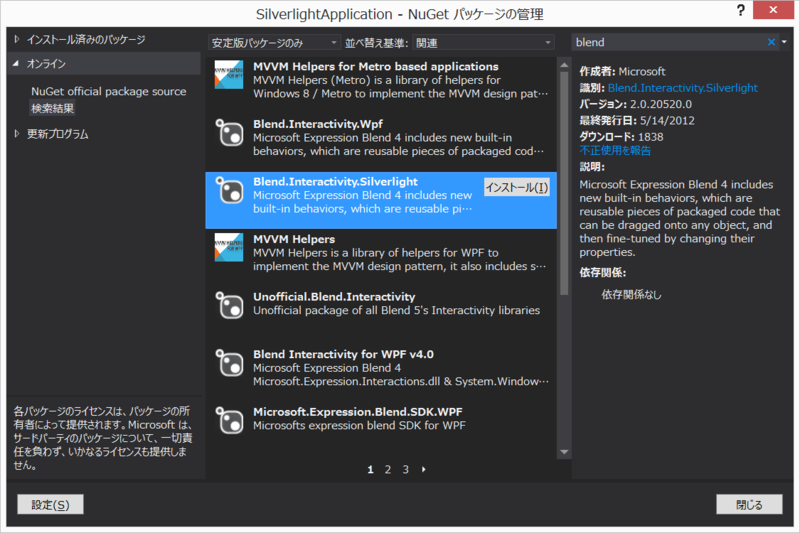800x533 pixels.
Task: Select the MVVM Helpers package title
Action: point(294,239)
